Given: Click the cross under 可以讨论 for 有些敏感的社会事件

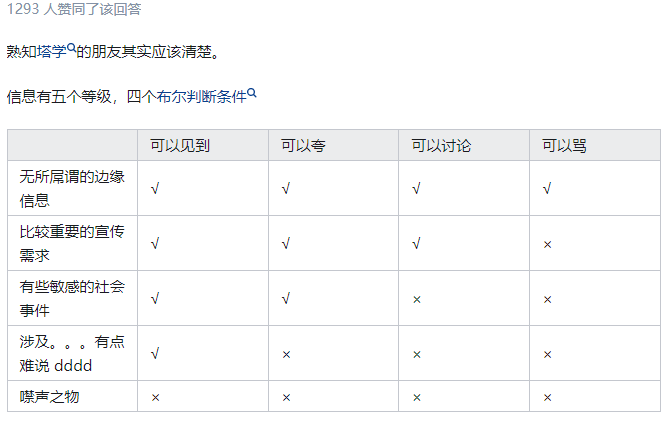Looking at the screenshot, I should [x=417, y=300].
